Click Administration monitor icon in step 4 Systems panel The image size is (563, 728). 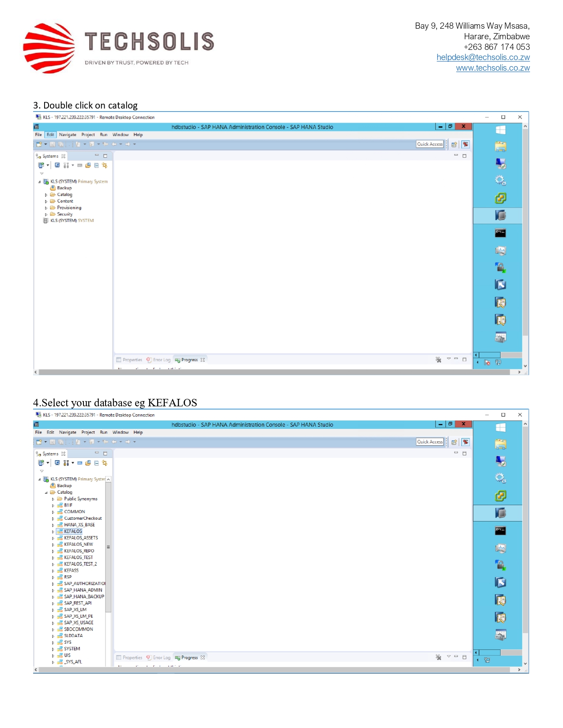tap(57, 463)
